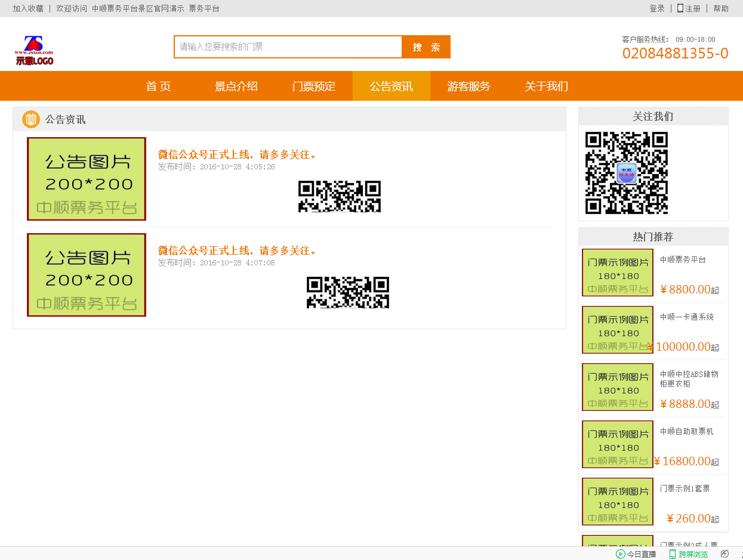Focus the ticket search input field
This screenshot has height=560, width=743.
pos(288,47)
